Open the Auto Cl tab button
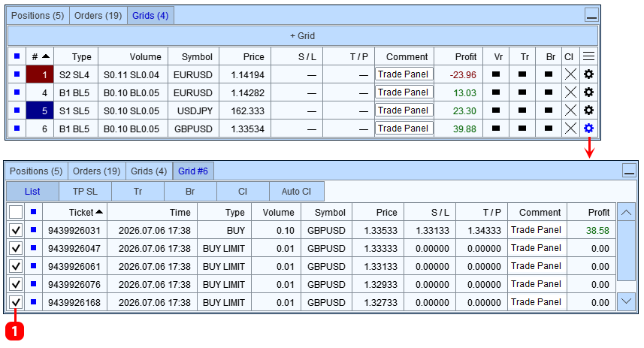The height and width of the screenshot is (348, 644). [297, 192]
